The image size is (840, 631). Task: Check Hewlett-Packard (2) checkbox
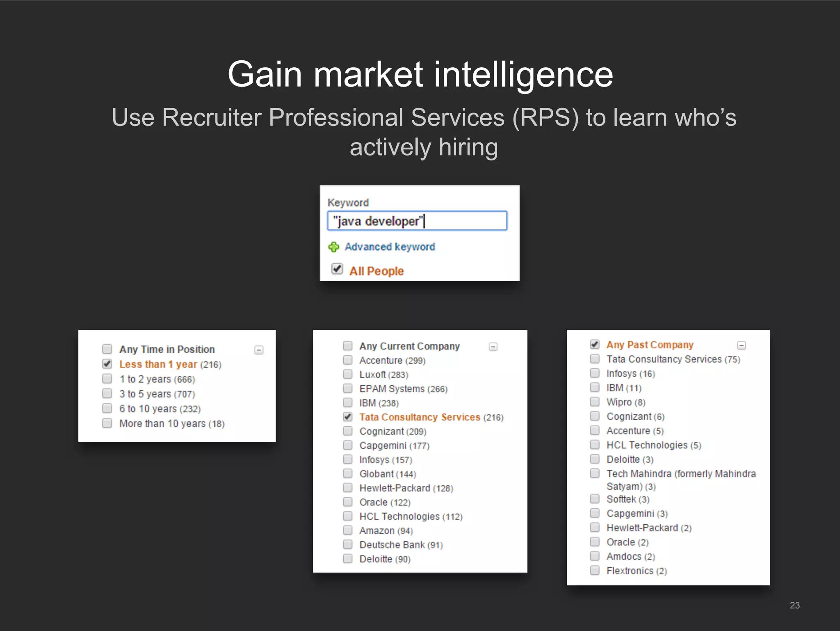[x=595, y=527]
